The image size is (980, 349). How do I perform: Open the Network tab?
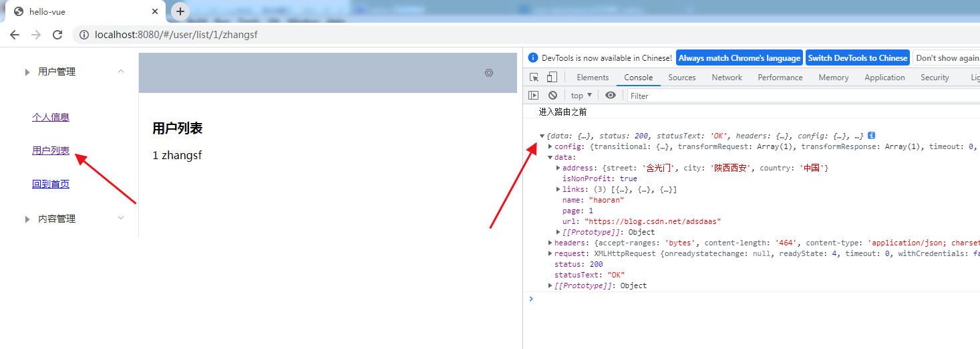727,78
